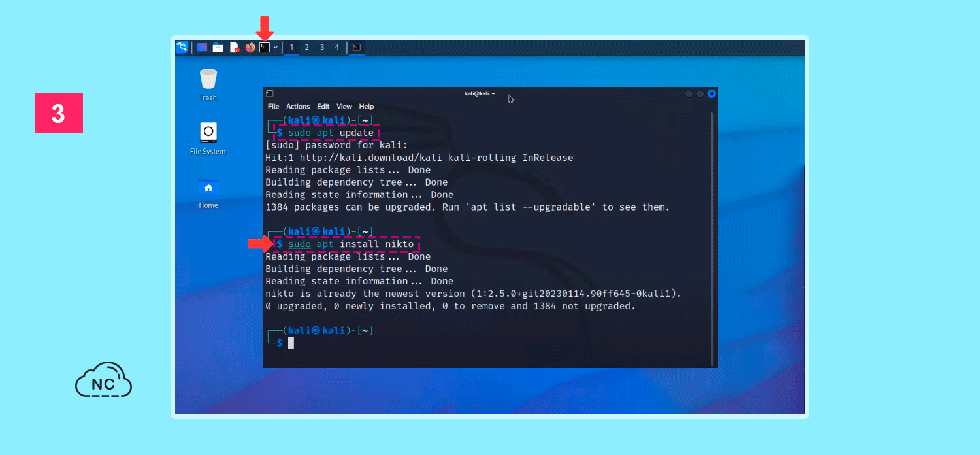Expand the terminal launcher dropdown arrow
This screenshot has width=980, height=455.
[x=276, y=47]
